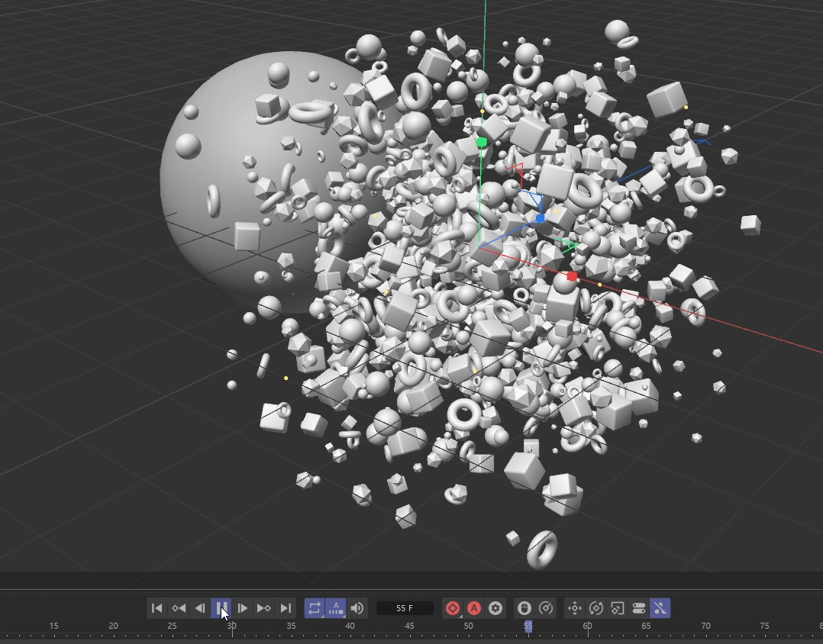Toggle parameter keyframe recording icon
Image resolution: width=823 pixels, height=644 pixels.
pyautogui.click(x=639, y=608)
